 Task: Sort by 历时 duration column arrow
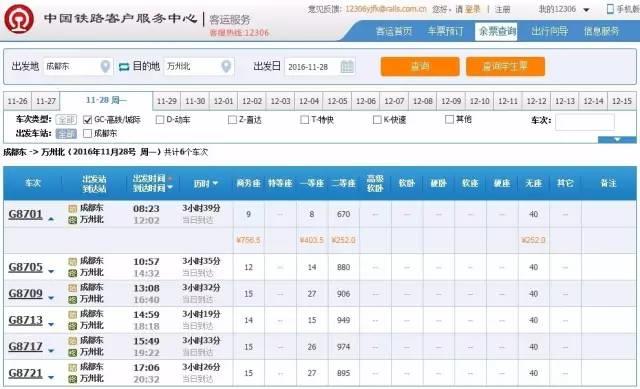click(x=215, y=184)
